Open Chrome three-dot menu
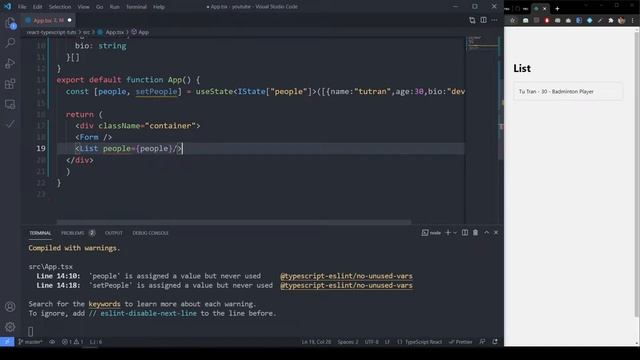The height and width of the screenshot is (360, 640). 633,20
